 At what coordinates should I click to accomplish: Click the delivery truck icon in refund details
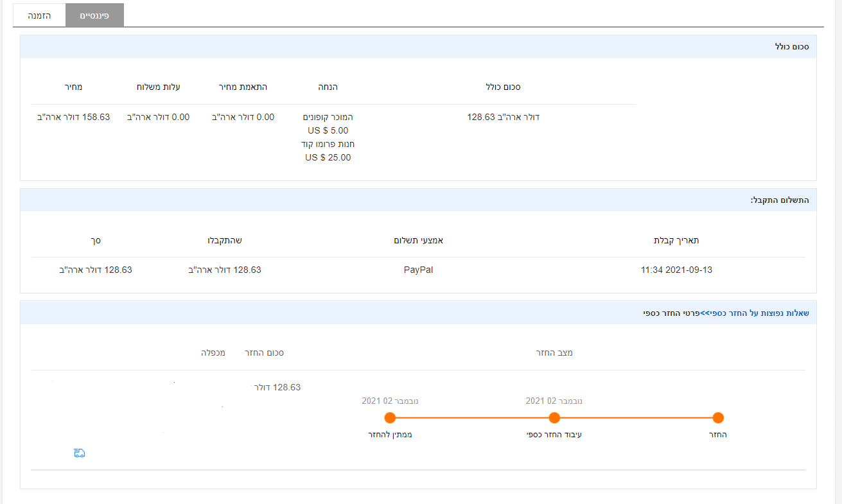(80, 453)
